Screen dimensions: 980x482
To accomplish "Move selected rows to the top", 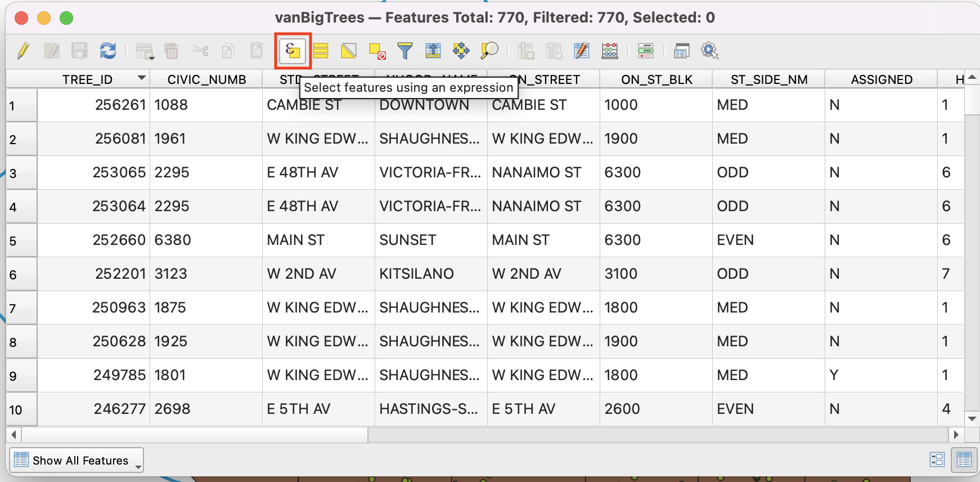I will pos(433,51).
